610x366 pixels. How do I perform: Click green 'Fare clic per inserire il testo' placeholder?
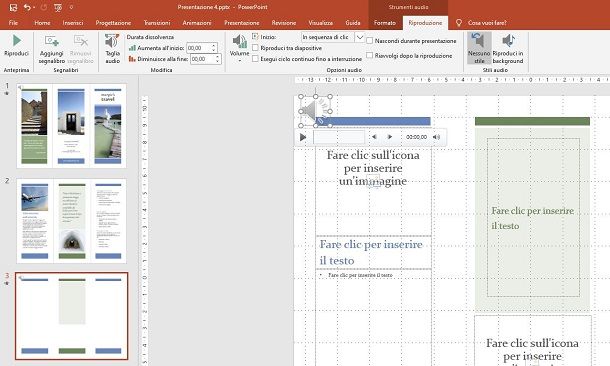[533, 218]
